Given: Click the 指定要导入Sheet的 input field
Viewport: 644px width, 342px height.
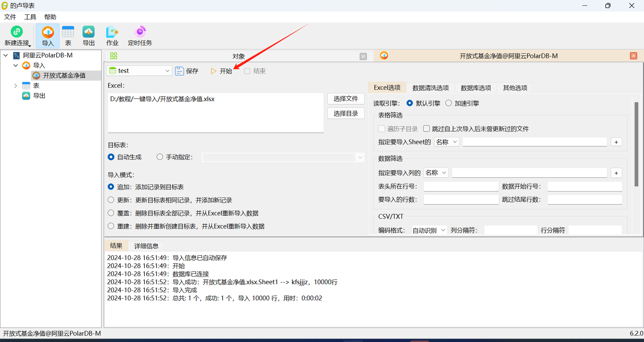Looking at the screenshot, I should coord(535,142).
